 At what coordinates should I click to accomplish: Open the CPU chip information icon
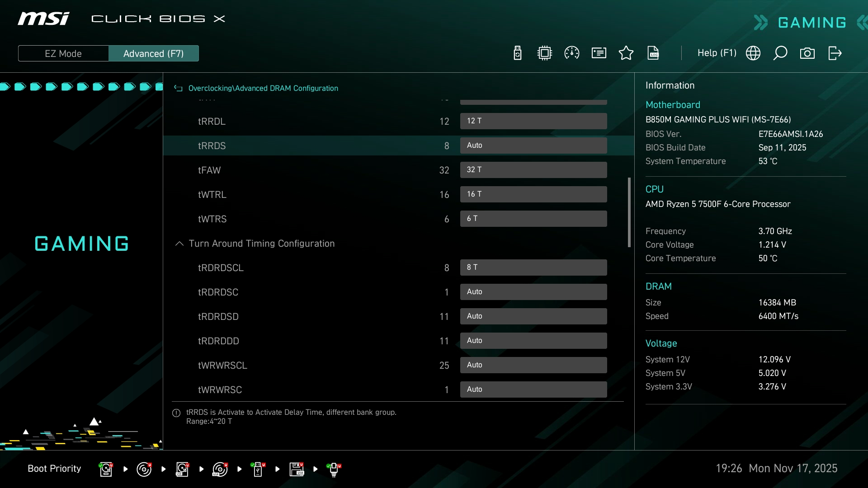point(545,53)
